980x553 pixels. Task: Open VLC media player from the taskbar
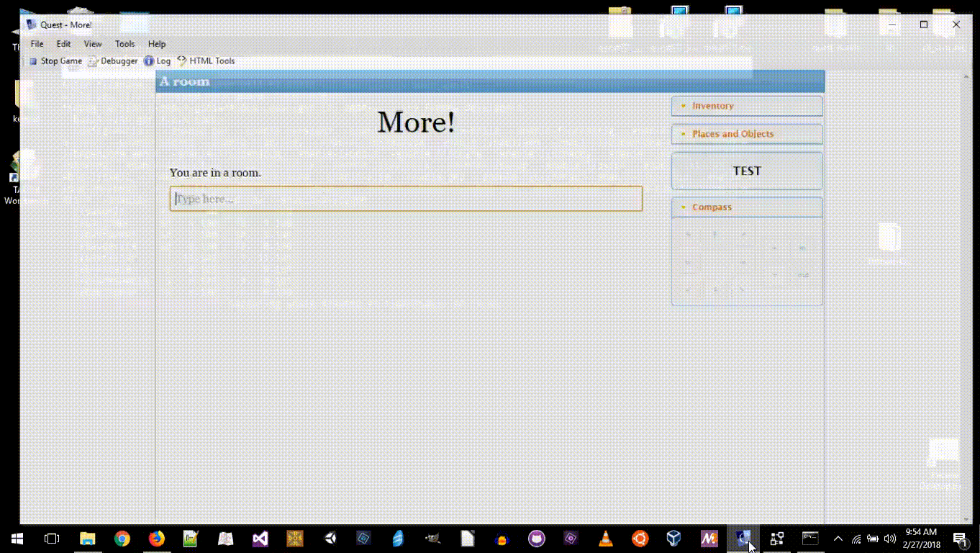606,538
